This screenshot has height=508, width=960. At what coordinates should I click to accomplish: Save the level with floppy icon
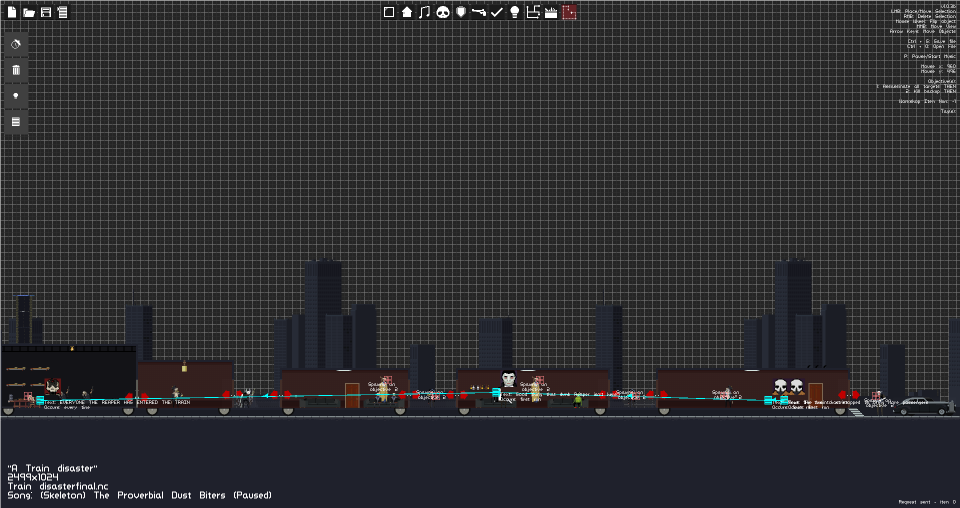coord(46,12)
